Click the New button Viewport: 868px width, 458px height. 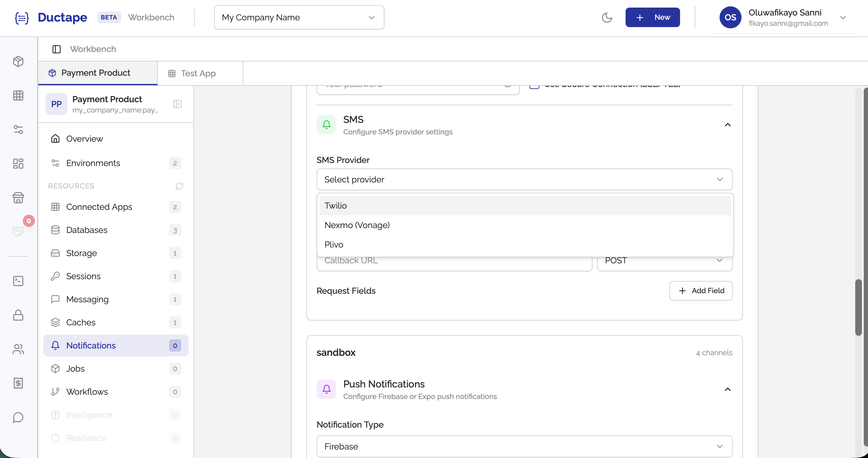(x=652, y=17)
